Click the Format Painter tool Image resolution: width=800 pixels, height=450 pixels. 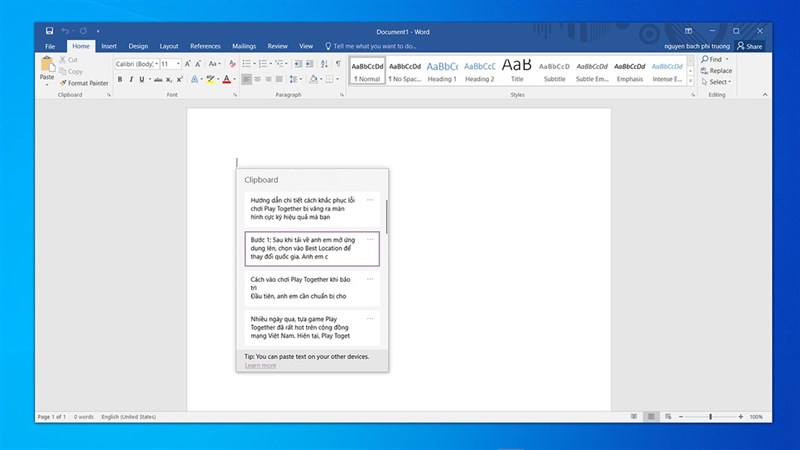(x=84, y=83)
